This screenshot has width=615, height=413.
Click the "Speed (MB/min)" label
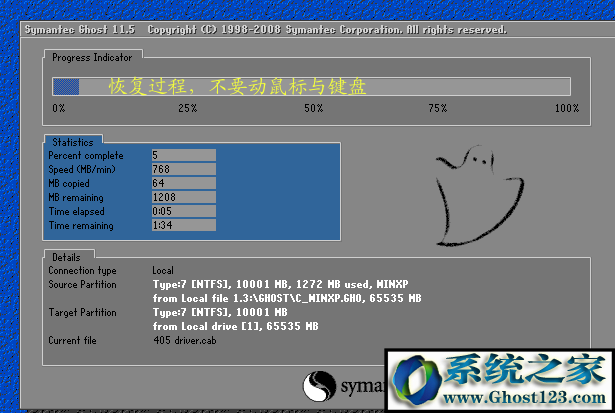pyautogui.click(x=82, y=169)
